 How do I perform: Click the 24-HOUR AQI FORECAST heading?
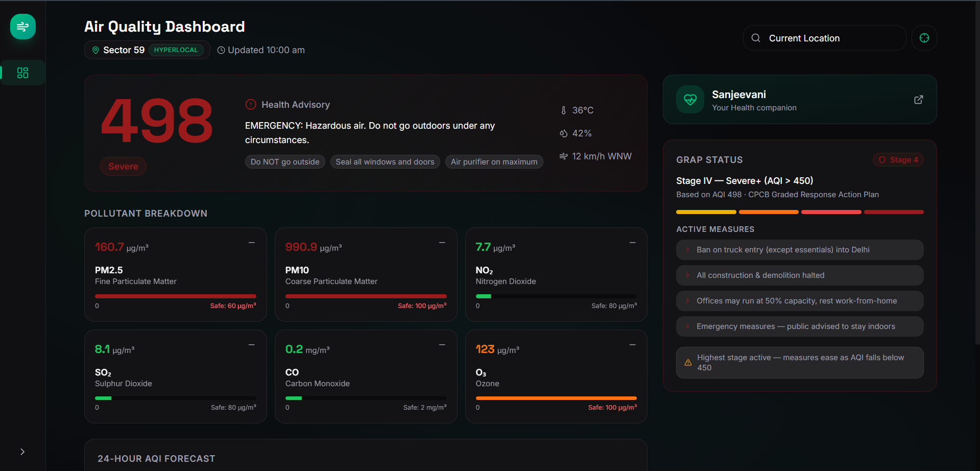(x=156, y=459)
